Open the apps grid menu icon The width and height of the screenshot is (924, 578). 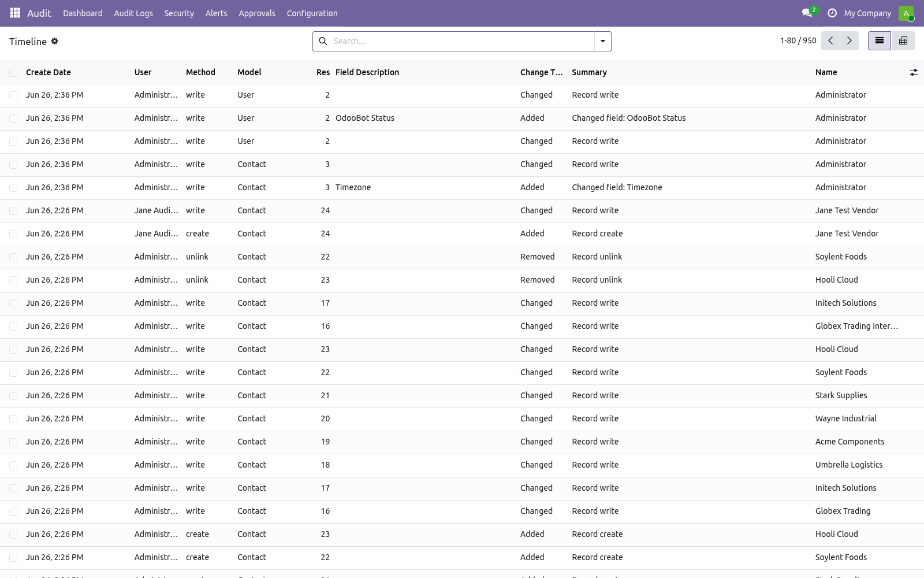pos(15,13)
